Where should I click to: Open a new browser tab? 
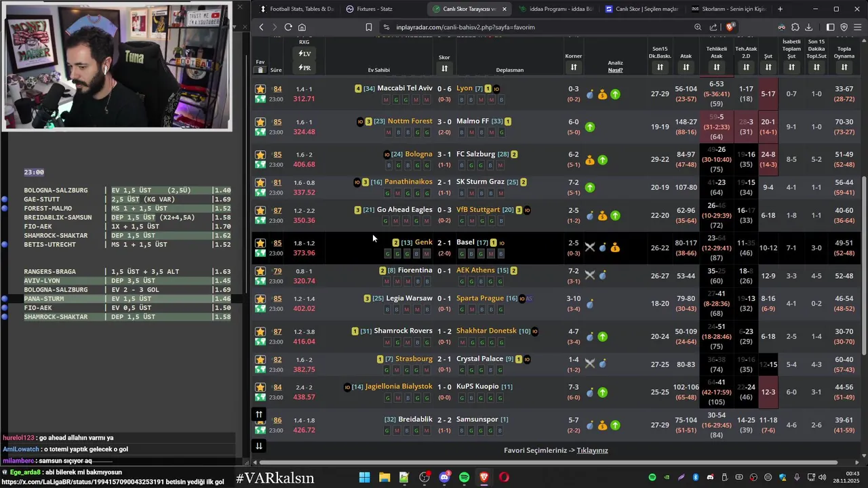pos(780,9)
